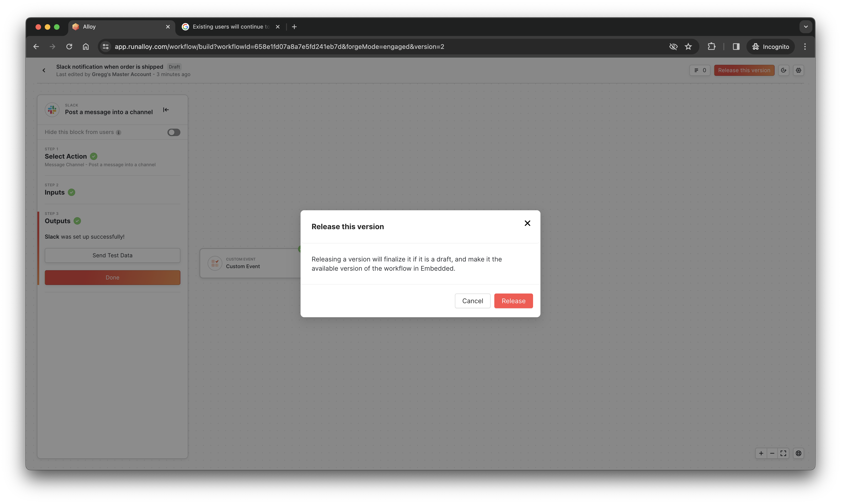Click the Done button
This screenshot has width=841, height=504.
113,277
